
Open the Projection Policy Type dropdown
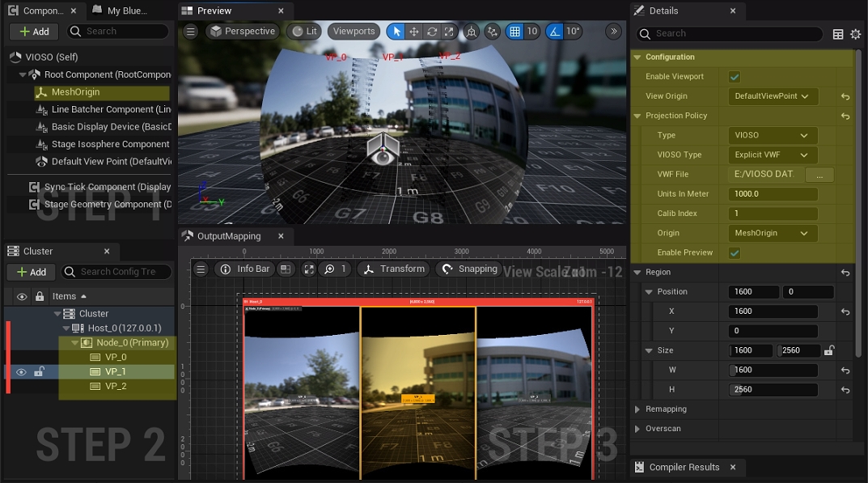tap(771, 135)
